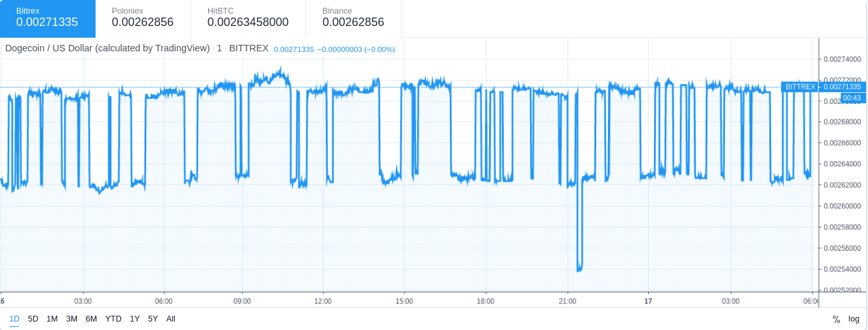
Task: Switch to the Poloniex exchange tab
Action: coord(143,19)
